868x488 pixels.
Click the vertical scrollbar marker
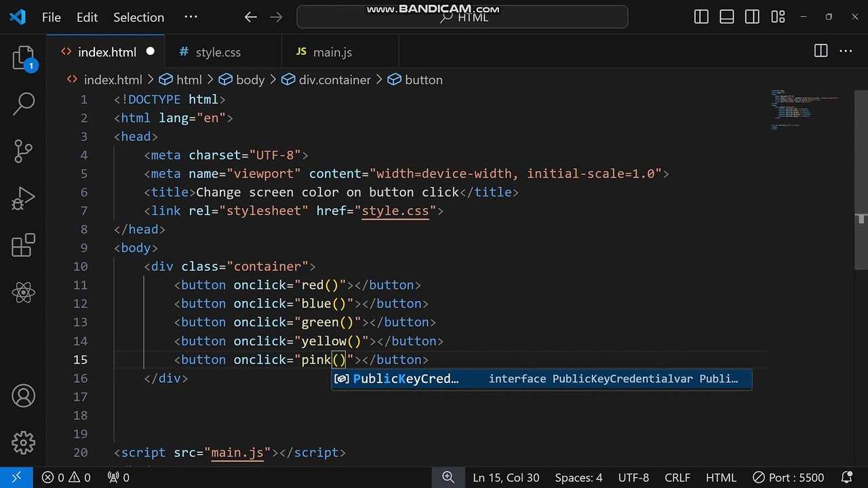pos(862,218)
